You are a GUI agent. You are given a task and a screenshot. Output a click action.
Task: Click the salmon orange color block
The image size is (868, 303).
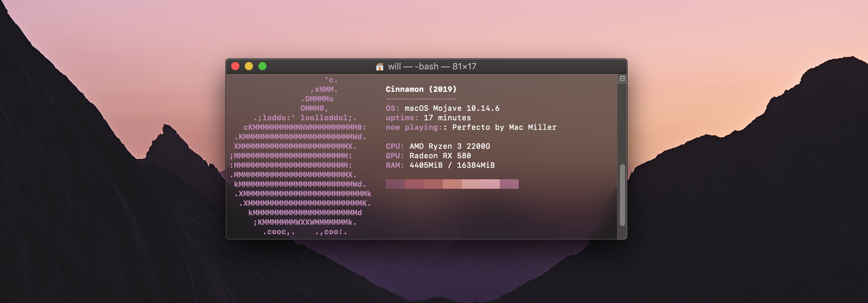point(452,184)
